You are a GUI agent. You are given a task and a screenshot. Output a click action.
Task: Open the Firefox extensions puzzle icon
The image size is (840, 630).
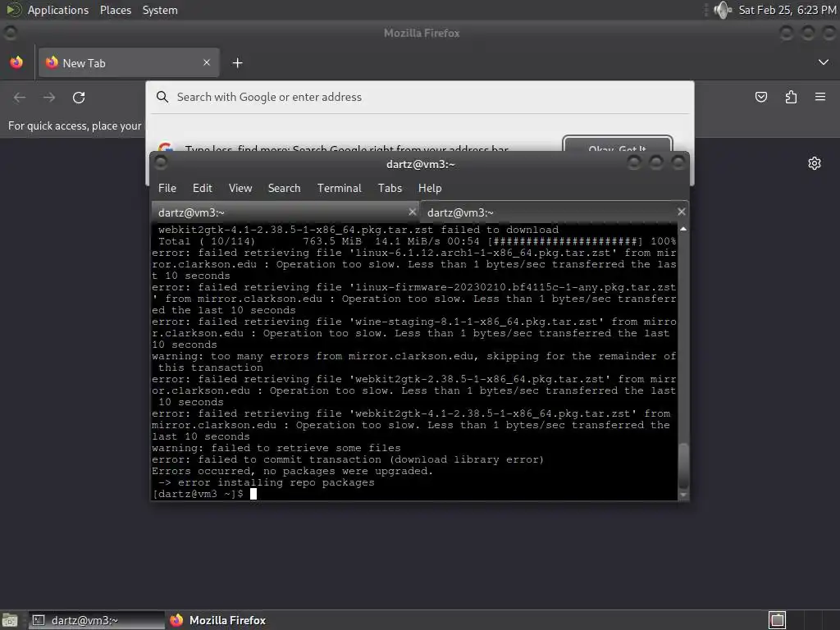[x=791, y=97]
